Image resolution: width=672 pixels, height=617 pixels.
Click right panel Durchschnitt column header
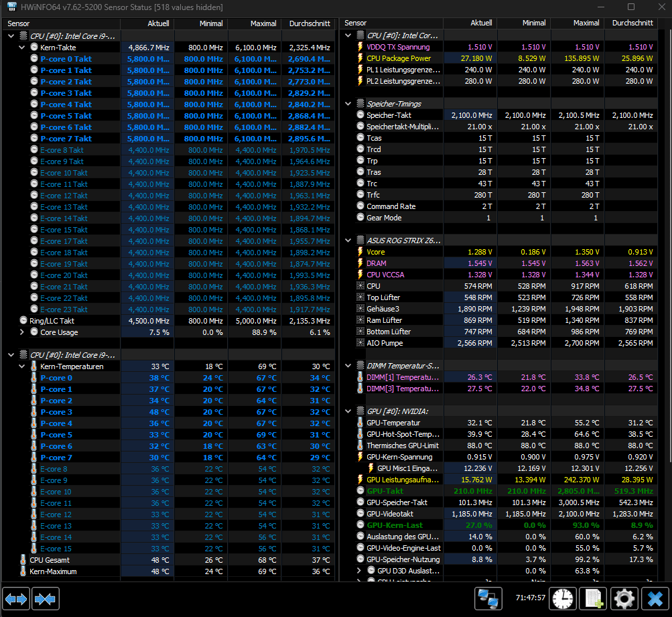[x=631, y=23]
